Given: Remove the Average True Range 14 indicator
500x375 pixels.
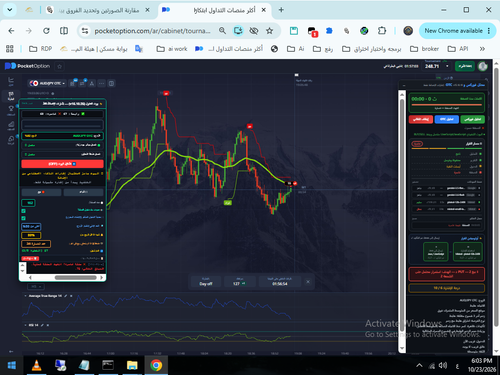Looking at the screenshot, I should point(71,296).
